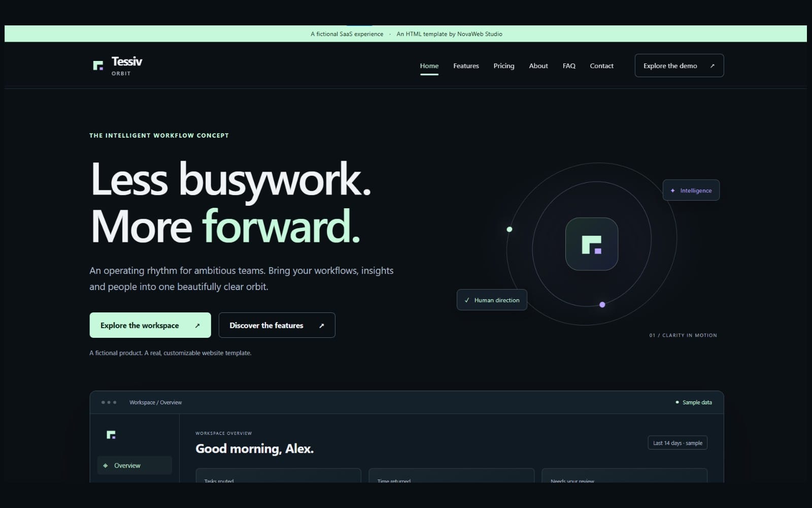Click the WORKSPACE OVERVIEW label
The height and width of the screenshot is (508, 812).
coord(223,433)
